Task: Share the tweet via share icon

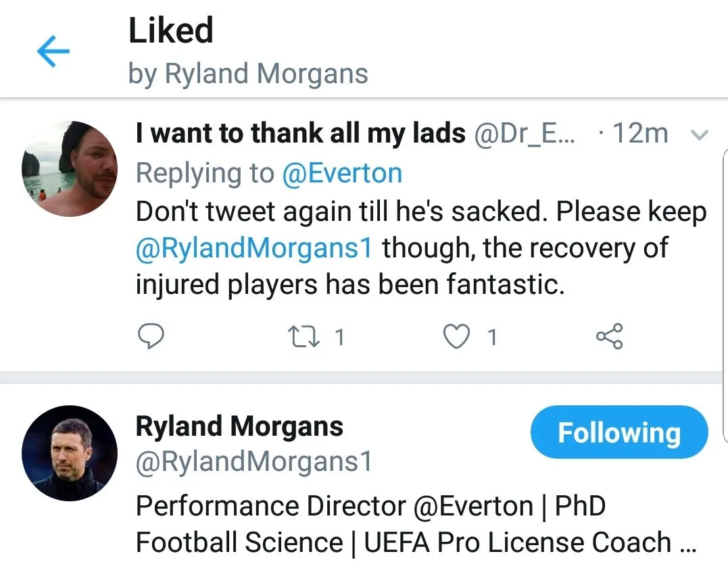Action: point(609,336)
